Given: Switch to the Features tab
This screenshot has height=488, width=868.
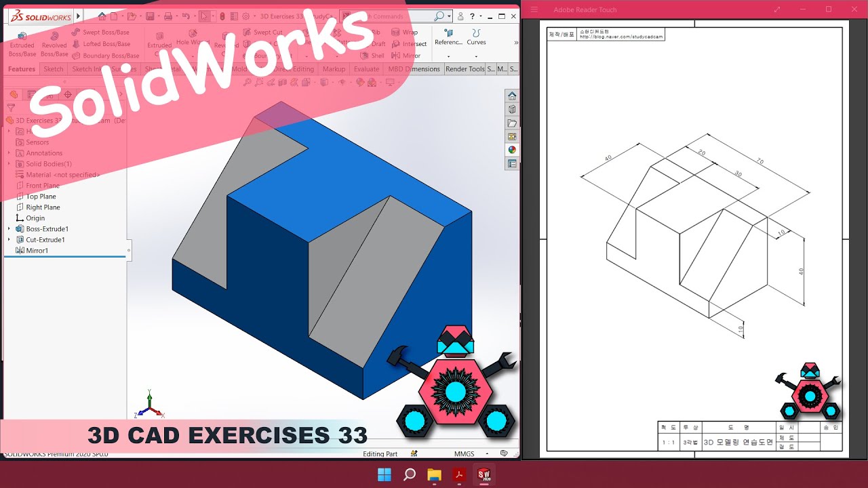Looking at the screenshot, I should click(x=22, y=69).
